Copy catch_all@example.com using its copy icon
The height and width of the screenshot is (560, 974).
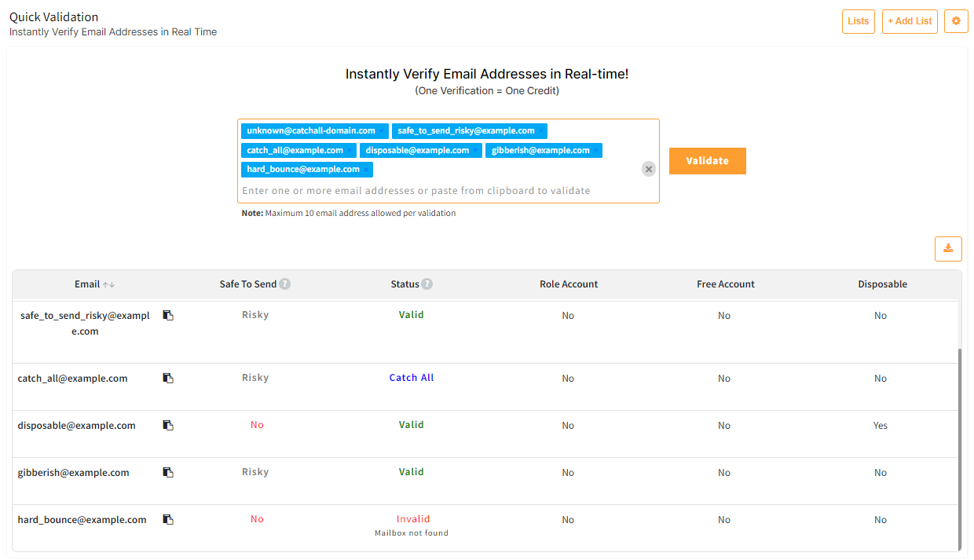168,378
